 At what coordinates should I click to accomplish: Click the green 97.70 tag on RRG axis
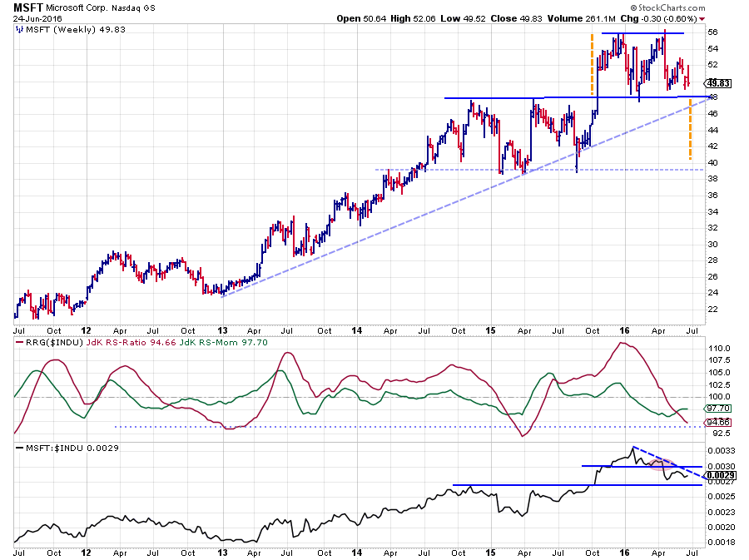point(717,409)
